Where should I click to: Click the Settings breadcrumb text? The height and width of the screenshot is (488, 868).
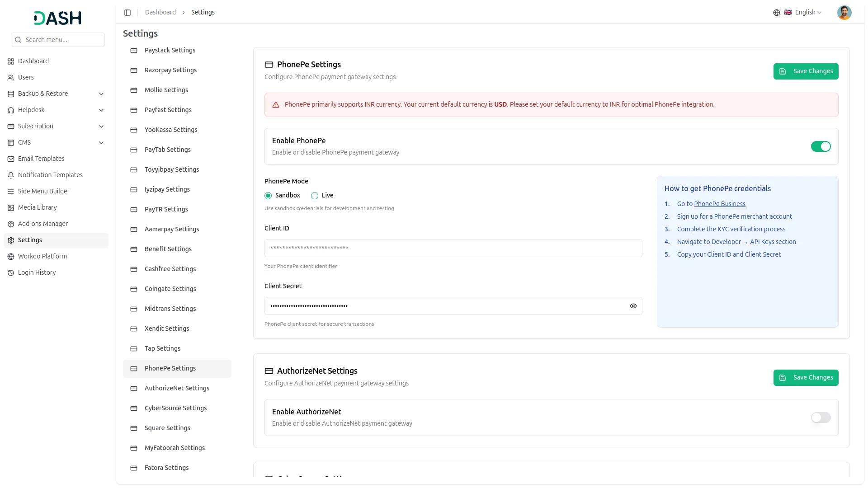click(x=203, y=12)
